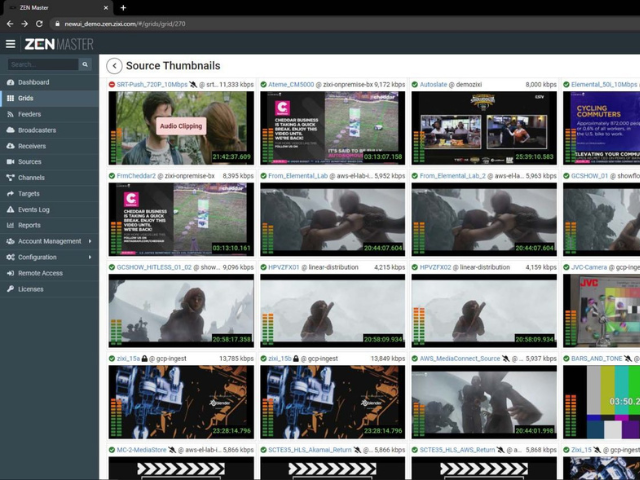Click the search magnifier button in sidebar
This screenshot has height=480, width=640.
click(x=85, y=64)
